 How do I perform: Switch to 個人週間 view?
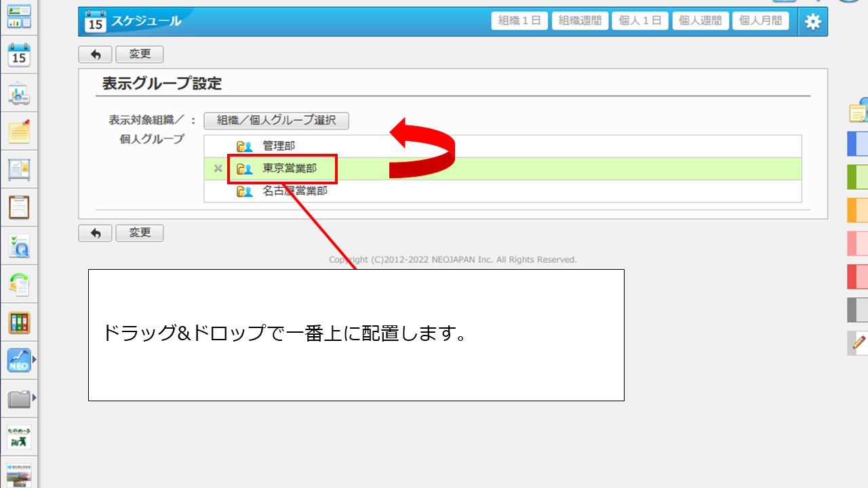point(701,21)
